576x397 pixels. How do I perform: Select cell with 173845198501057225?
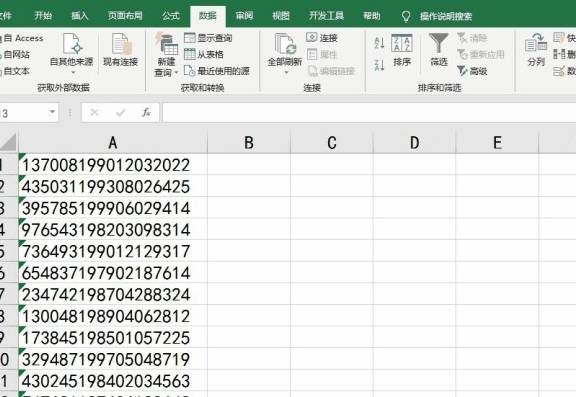(x=113, y=337)
